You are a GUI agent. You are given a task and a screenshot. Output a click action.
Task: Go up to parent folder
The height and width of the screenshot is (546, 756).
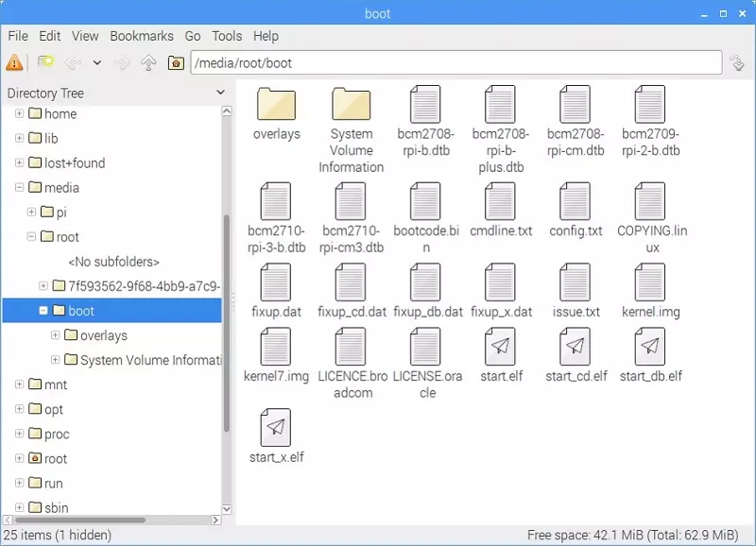(x=148, y=63)
